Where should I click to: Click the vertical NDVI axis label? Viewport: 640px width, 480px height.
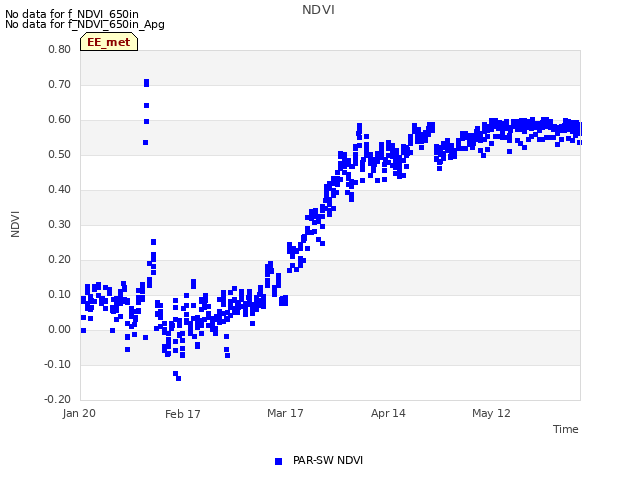[15, 224]
